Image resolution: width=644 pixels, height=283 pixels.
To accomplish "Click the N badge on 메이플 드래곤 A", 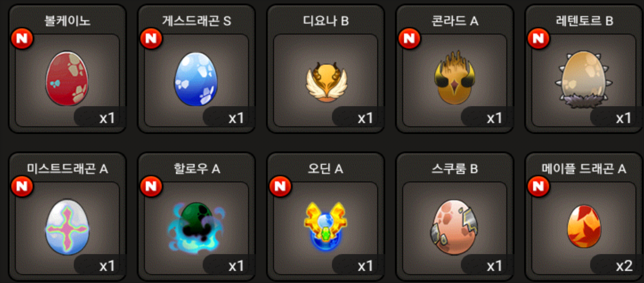I will point(538,186).
